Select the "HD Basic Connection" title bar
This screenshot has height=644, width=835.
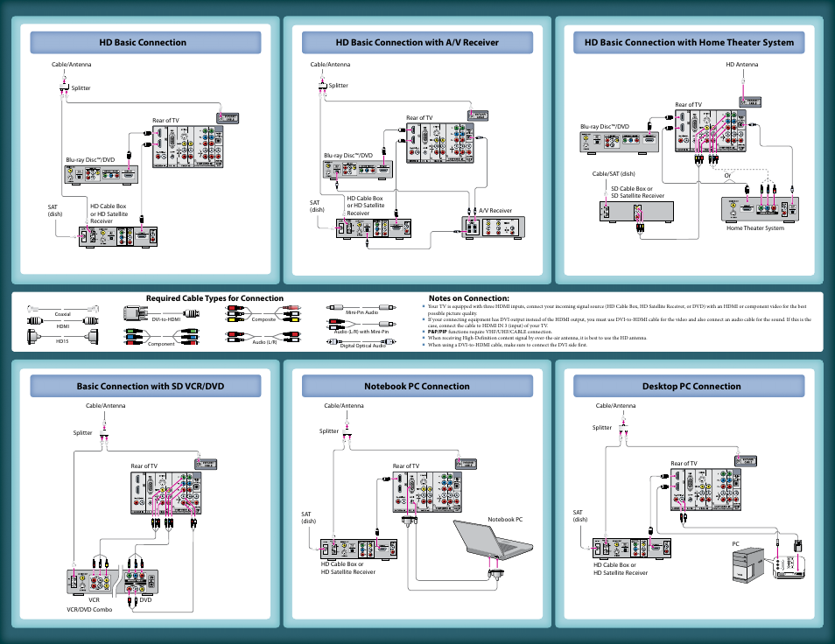click(x=145, y=43)
